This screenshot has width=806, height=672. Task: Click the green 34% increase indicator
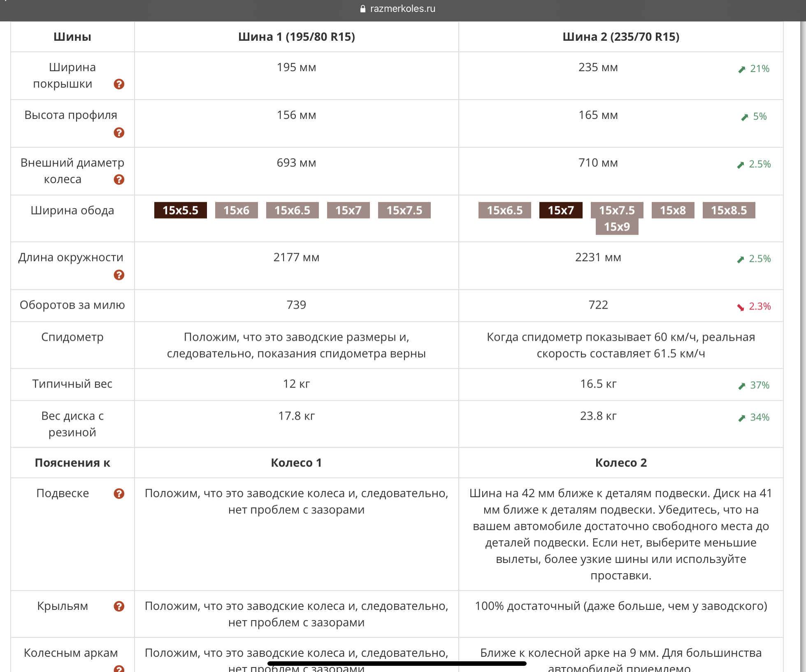(x=754, y=418)
